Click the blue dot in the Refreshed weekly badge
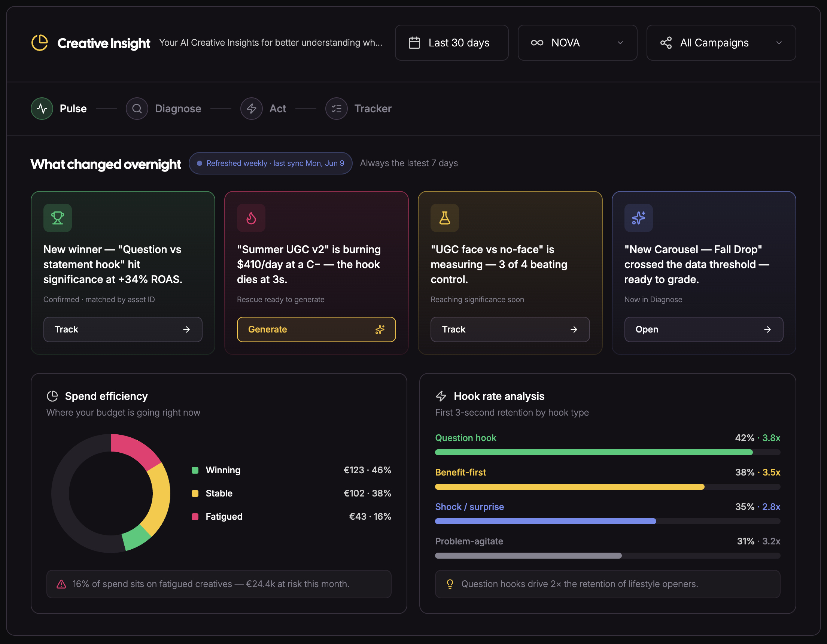 [x=199, y=163]
